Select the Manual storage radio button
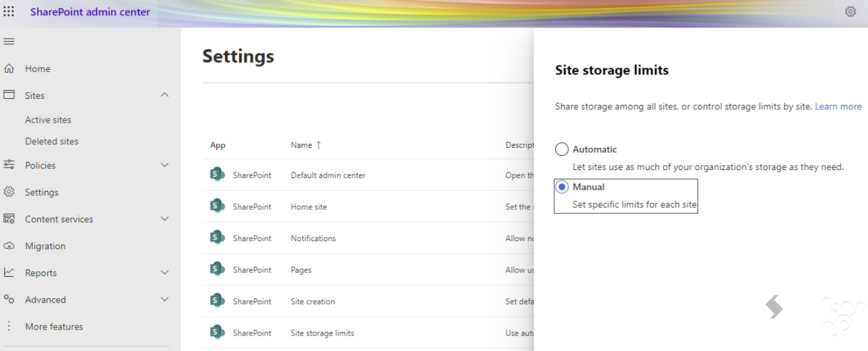This screenshot has height=351, width=868. point(562,187)
